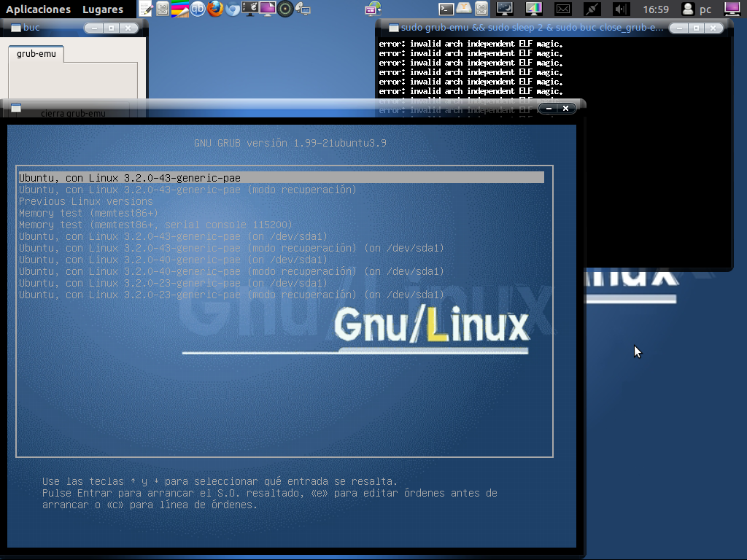747x560 pixels.
Task: Minimize the GRUB emulator window
Action: coord(549,109)
